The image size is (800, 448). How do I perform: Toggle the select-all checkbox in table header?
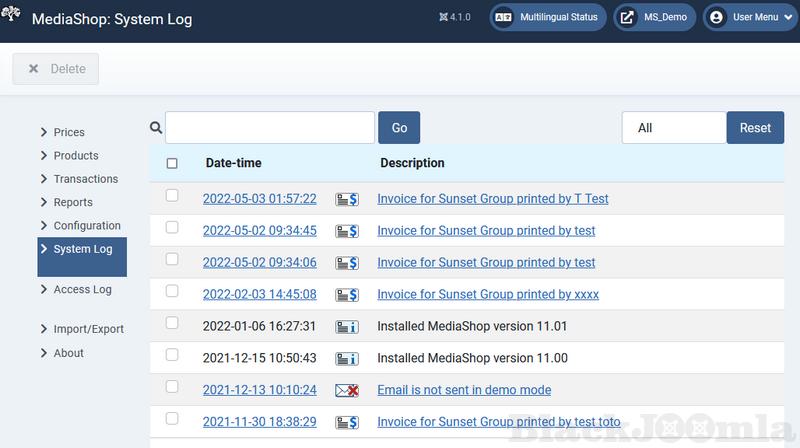(172, 163)
